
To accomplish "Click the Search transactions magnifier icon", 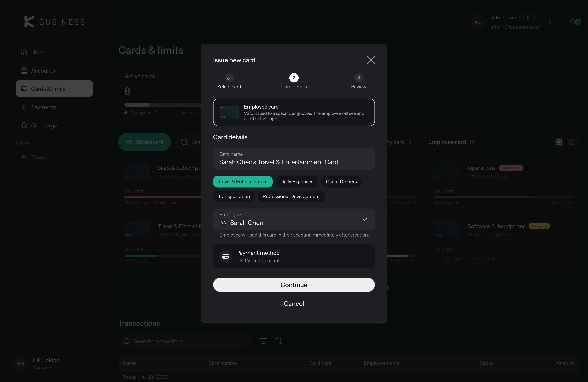I will [x=127, y=341].
